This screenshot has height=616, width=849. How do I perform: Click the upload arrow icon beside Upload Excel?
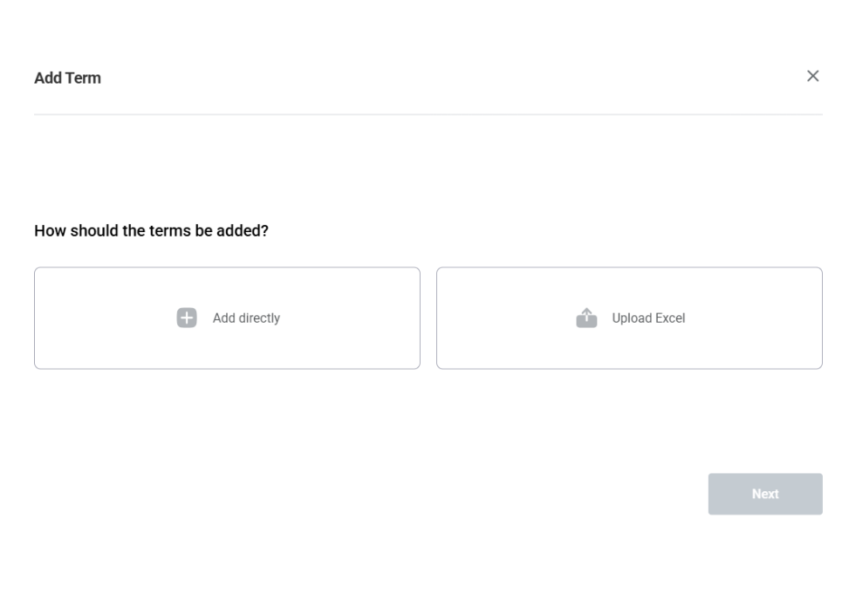(x=586, y=318)
